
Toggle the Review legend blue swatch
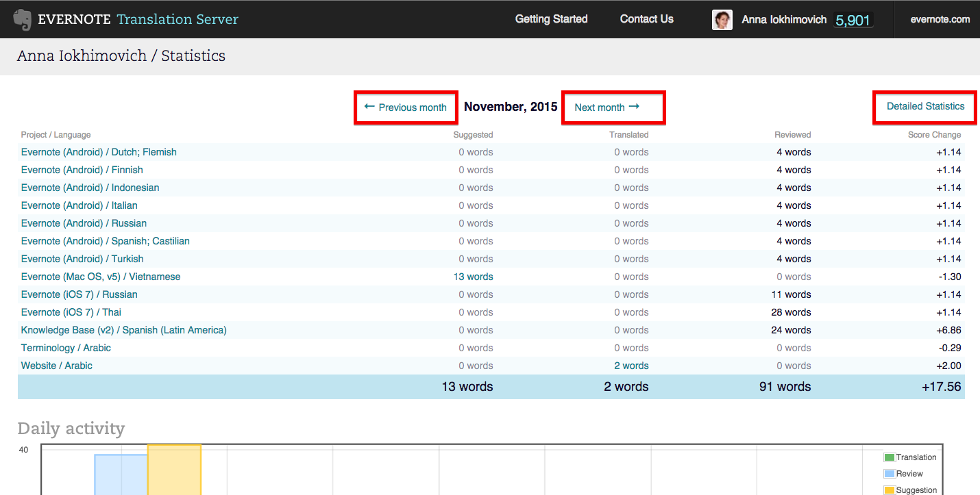click(x=889, y=474)
